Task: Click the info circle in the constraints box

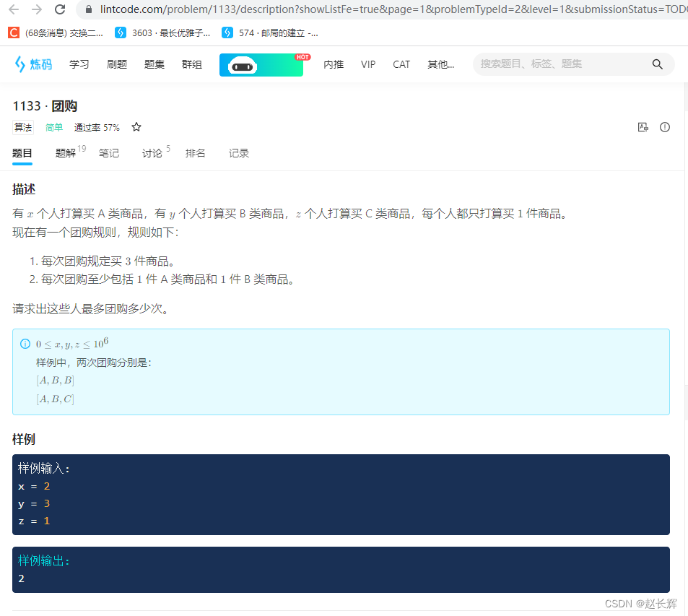Action: (x=25, y=344)
